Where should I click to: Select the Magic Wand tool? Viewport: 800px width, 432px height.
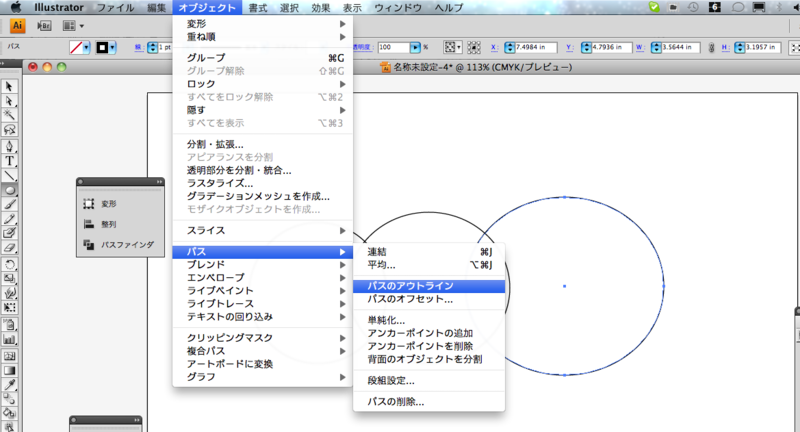tap(9, 115)
